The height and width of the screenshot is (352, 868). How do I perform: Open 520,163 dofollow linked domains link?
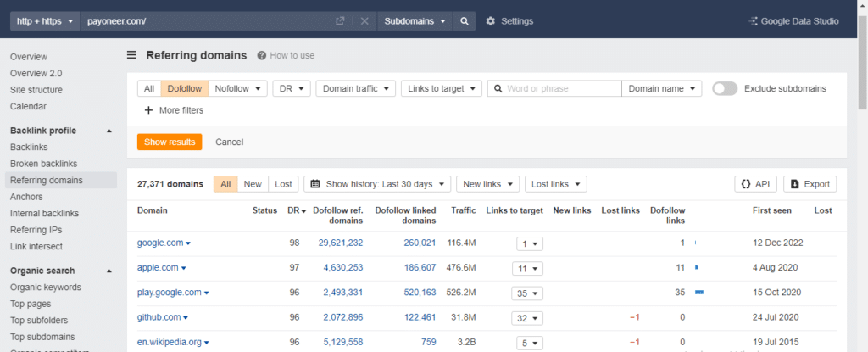[x=419, y=292]
